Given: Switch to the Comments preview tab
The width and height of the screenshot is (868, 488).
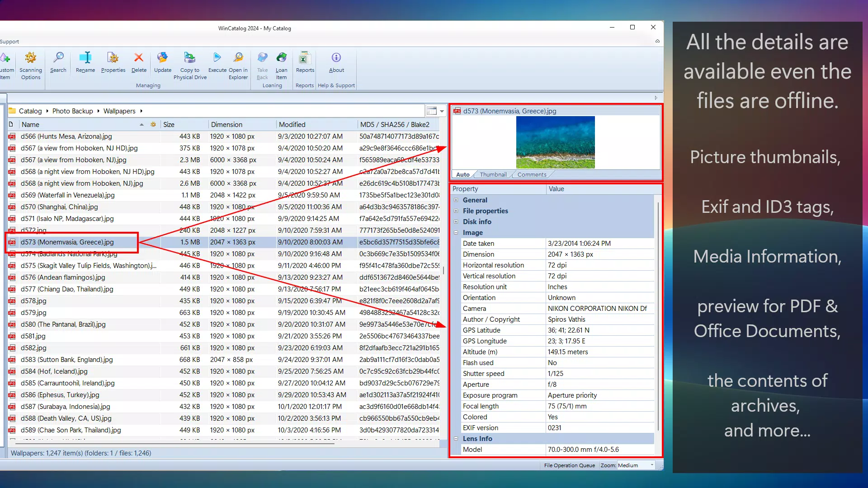Looking at the screenshot, I should click(532, 174).
